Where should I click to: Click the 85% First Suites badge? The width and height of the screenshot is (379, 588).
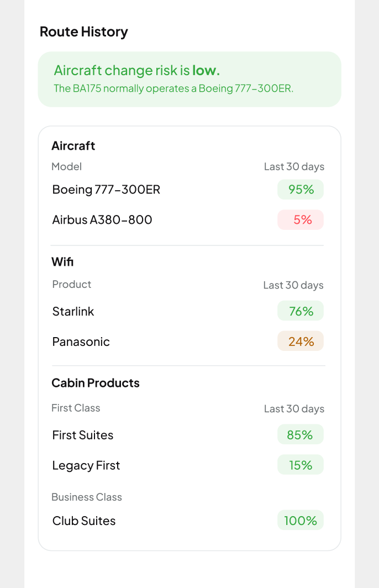point(301,434)
